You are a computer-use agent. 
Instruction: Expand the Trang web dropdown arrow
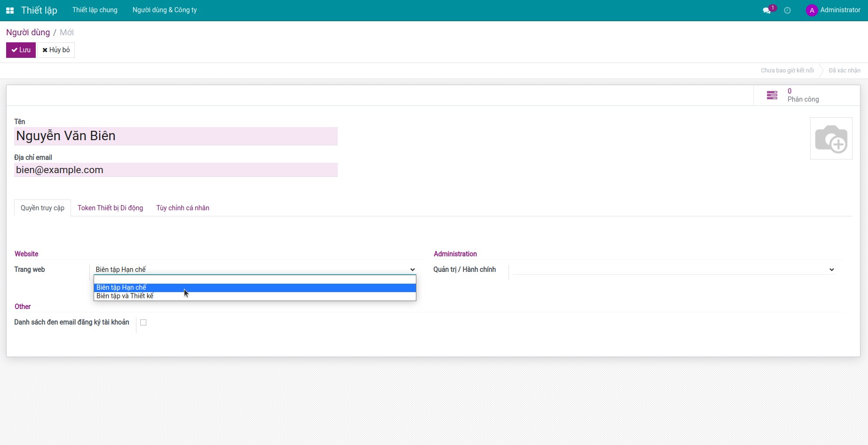click(x=412, y=270)
